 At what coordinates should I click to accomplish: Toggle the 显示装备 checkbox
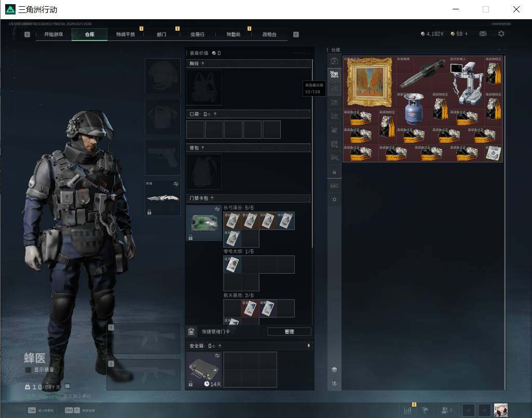28,370
